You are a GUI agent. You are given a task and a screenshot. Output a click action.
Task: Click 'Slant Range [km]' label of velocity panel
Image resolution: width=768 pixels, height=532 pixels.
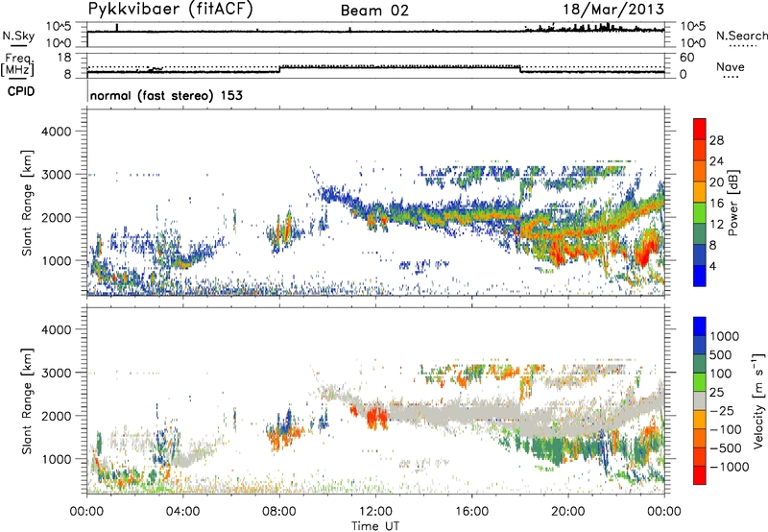(27, 401)
